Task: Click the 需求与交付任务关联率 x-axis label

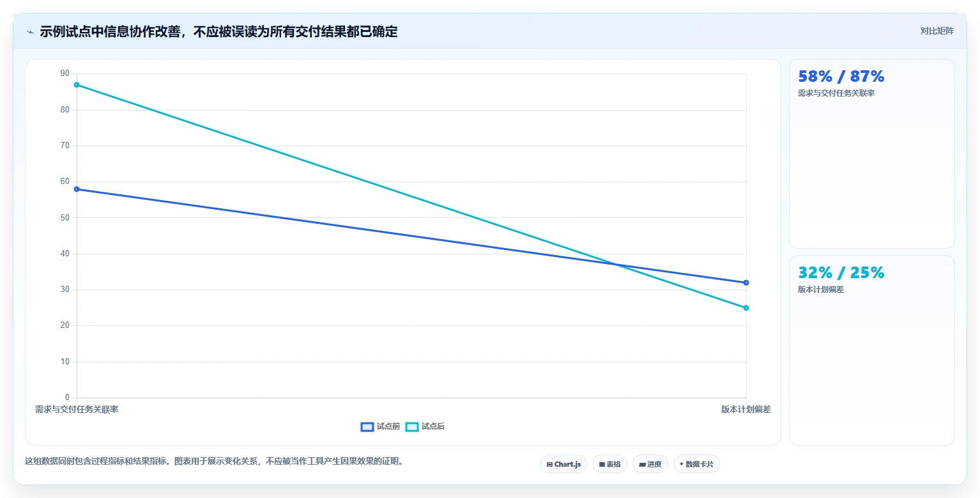Action: (x=77, y=409)
